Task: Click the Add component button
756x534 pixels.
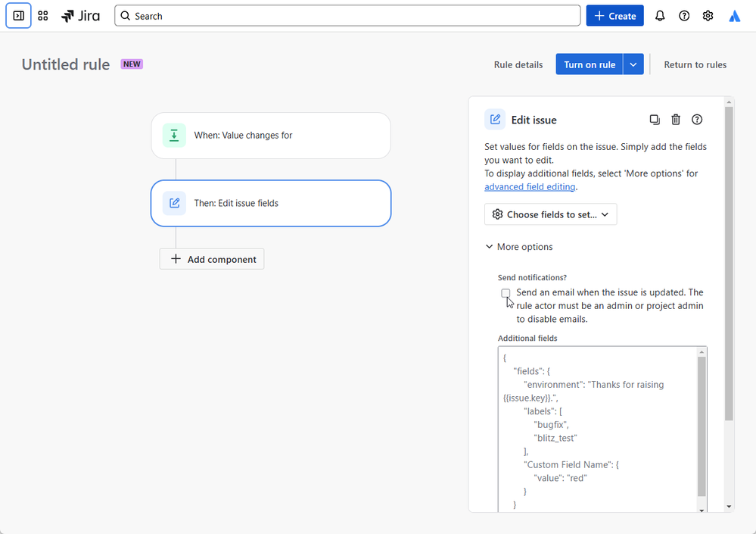Action: pos(212,259)
